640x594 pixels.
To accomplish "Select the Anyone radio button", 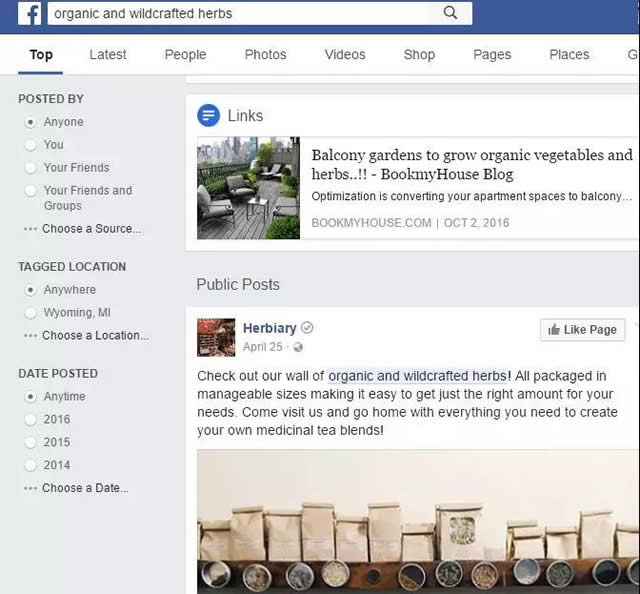I will [x=31, y=122].
